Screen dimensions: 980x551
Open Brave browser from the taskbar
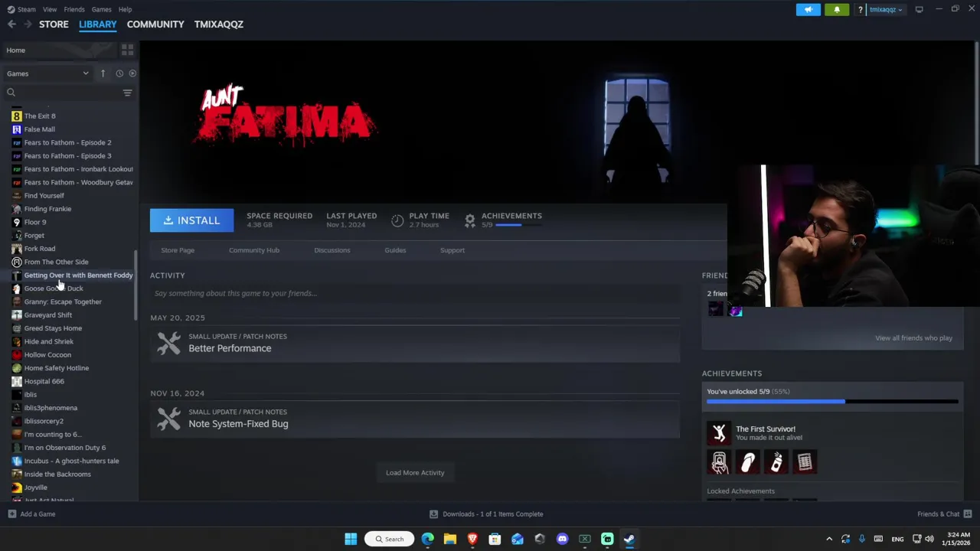coord(472,539)
